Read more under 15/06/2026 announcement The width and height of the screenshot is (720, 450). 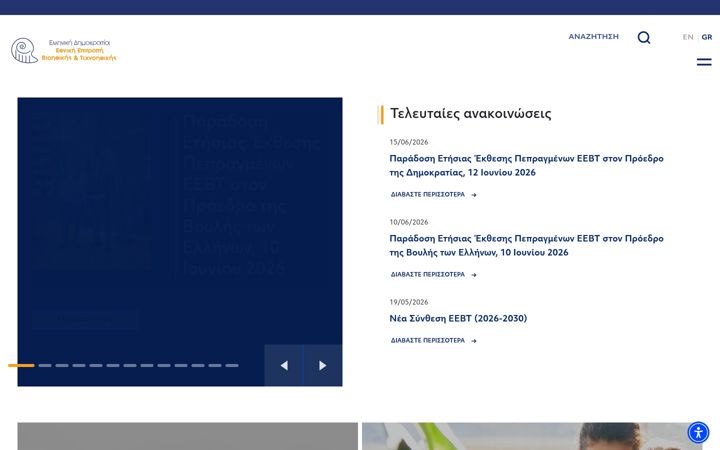[433, 195]
